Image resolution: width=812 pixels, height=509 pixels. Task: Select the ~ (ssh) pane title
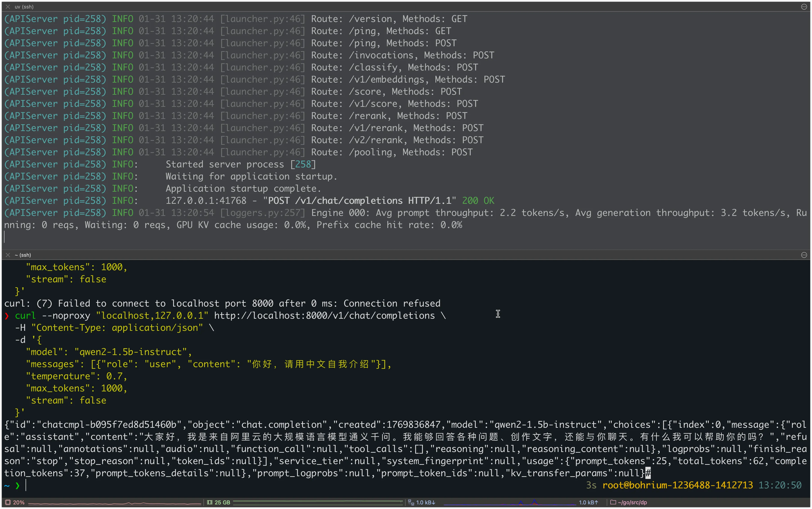(22, 255)
